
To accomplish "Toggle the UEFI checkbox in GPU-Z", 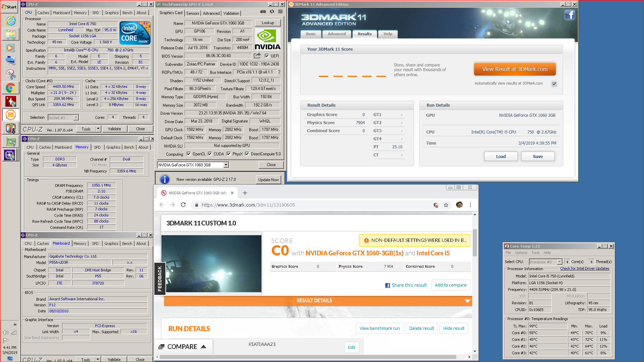I will click(x=267, y=56).
